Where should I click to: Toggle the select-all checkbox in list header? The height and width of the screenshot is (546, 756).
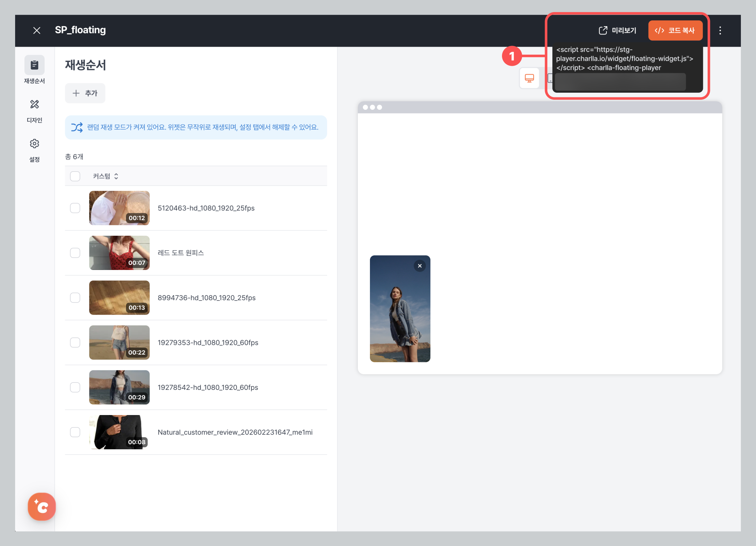coord(75,176)
